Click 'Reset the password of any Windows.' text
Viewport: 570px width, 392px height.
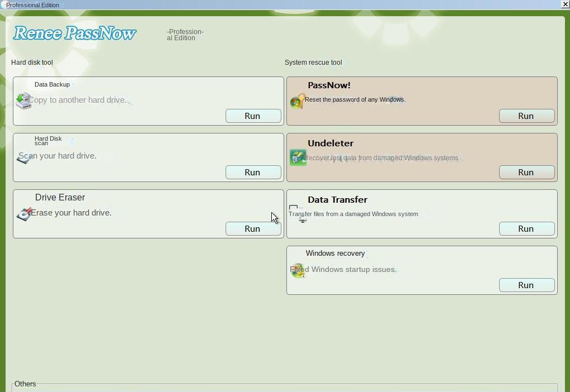click(355, 99)
